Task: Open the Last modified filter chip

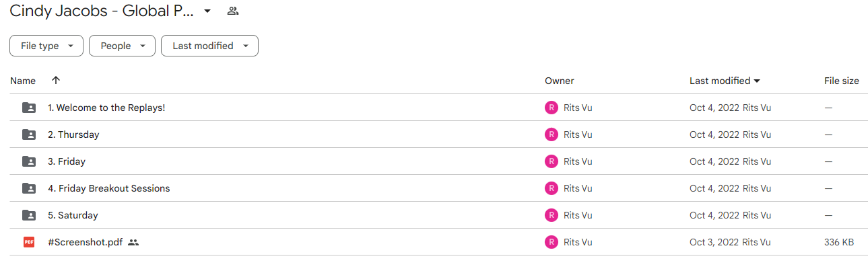Action: [x=209, y=46]
